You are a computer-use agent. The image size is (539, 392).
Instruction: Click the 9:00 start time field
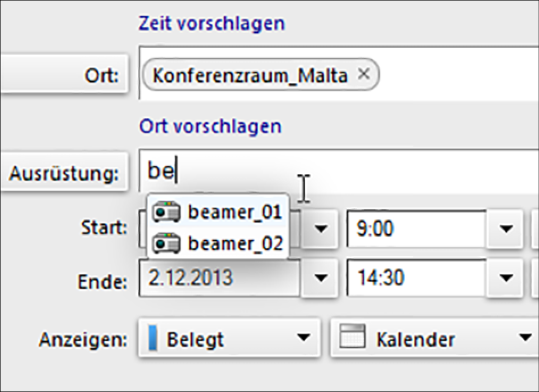point(414,229)
